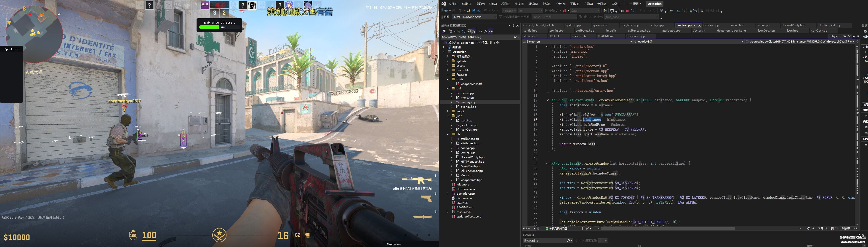868x247 pixels.
Task: Close the overlay.cpp tab
Action: (x=700, y=26)
